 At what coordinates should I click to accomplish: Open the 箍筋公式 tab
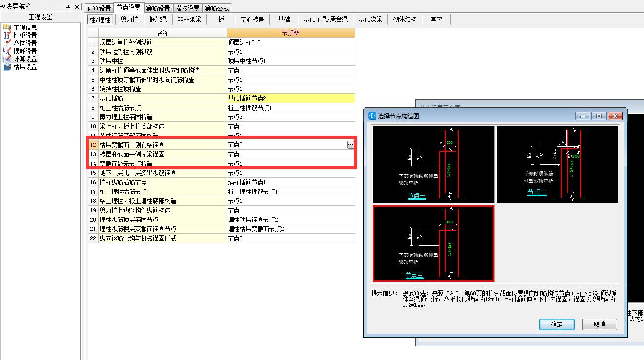[217, 8]
